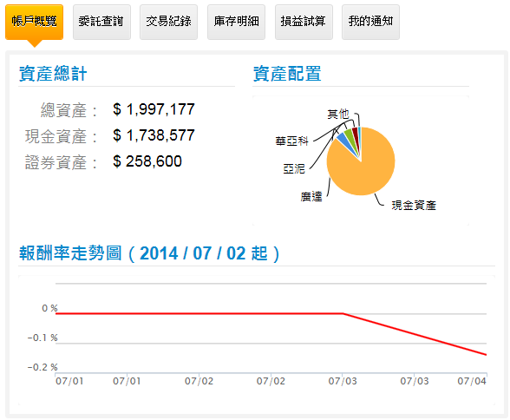Open the 交易紀錄 tab

(x=168, y=22)
